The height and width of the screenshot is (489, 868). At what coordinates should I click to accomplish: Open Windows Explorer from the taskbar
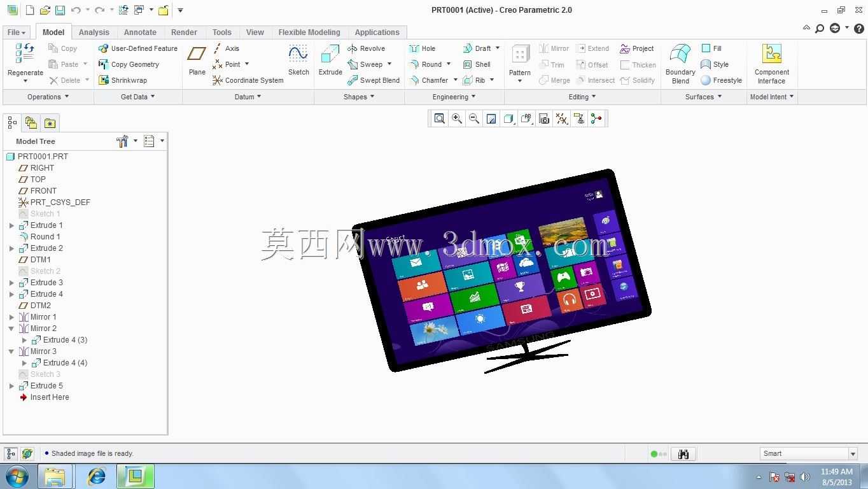coord(55,476)
